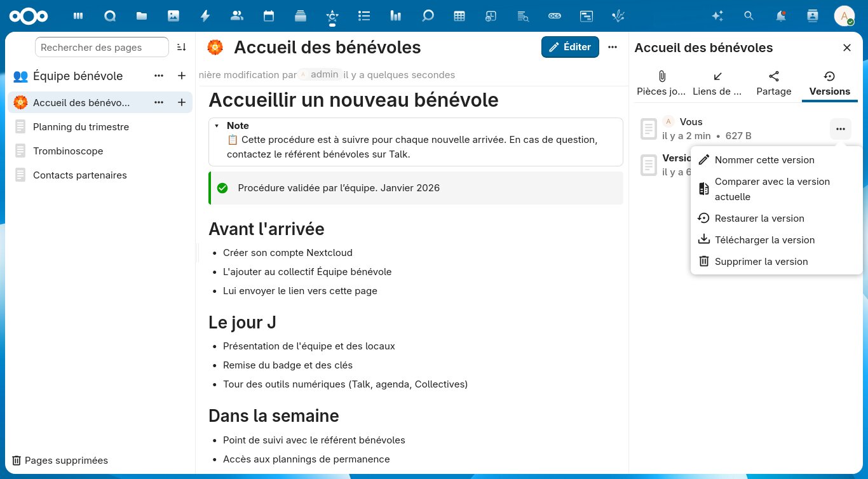Click Procédure validée par l'équipe callout
Viewport: 868px width, 479px height.
416,188
